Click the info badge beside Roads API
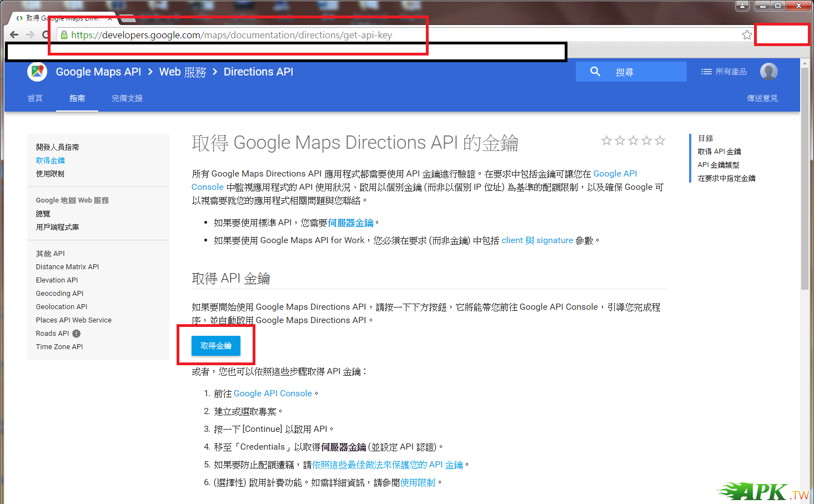The image size is (814, 504). [x=77, y=334]
